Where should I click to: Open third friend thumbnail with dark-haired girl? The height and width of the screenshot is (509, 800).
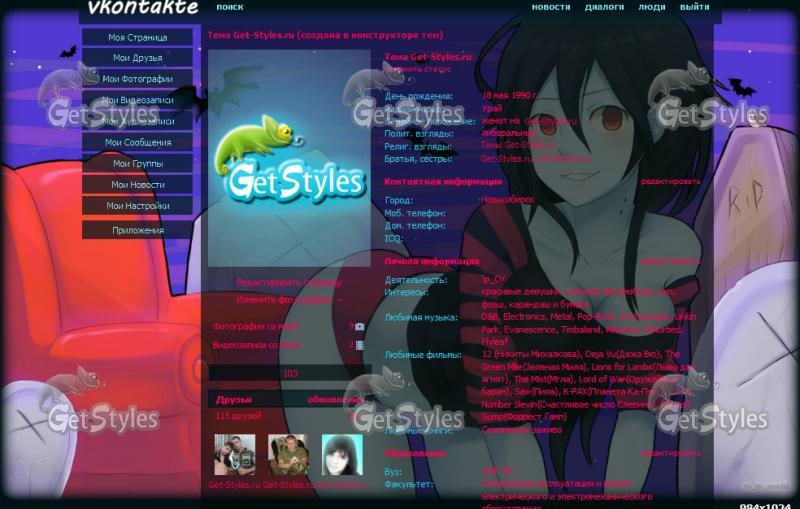point(342,455)
